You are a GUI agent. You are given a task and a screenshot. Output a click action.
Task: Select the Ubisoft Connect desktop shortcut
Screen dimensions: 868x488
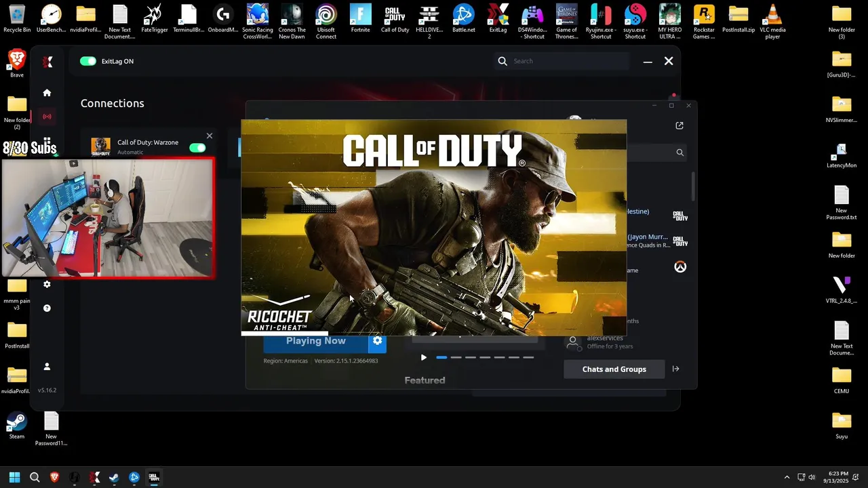click(326, 22)
